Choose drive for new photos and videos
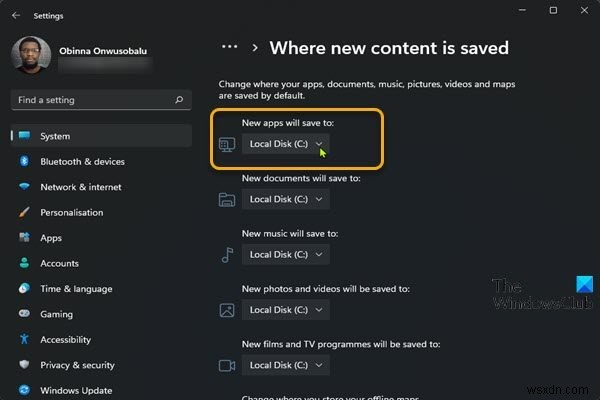The height and width of the screenshot is (400, 600). [286, 310]
